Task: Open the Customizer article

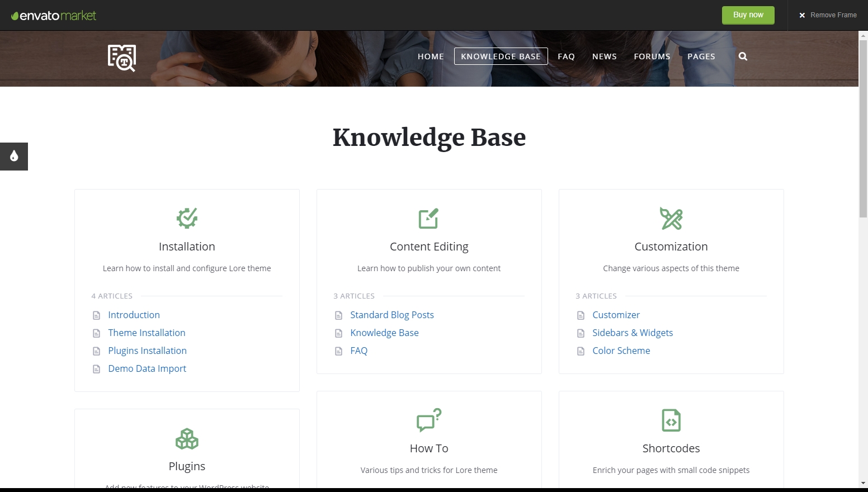Action: [x=616, y=315]
